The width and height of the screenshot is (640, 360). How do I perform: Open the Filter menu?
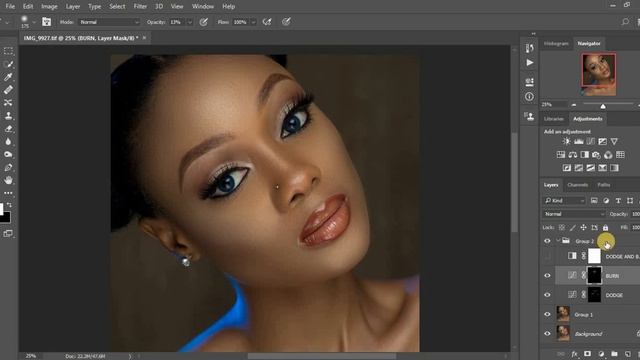tap(140, 7)
